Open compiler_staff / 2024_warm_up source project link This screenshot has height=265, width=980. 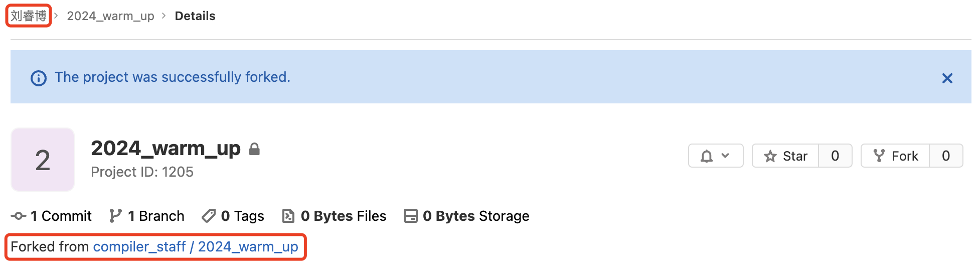click(x=196, y=246)
